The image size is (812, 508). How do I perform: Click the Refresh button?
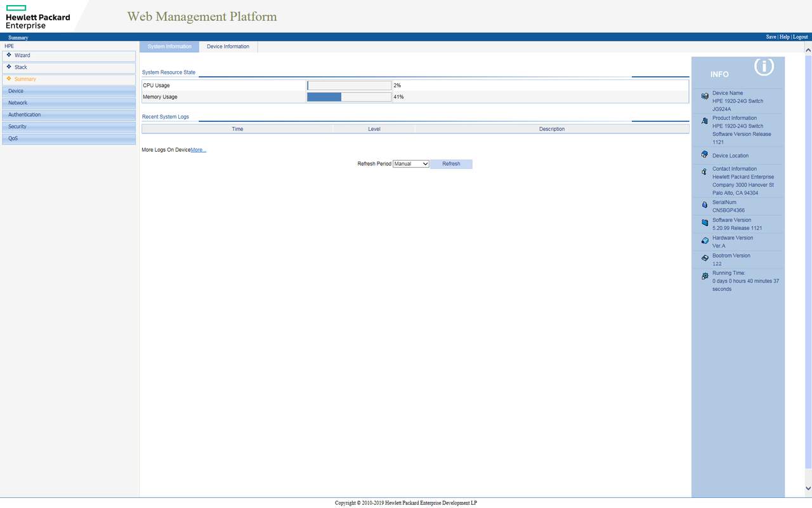coord(451,164)
